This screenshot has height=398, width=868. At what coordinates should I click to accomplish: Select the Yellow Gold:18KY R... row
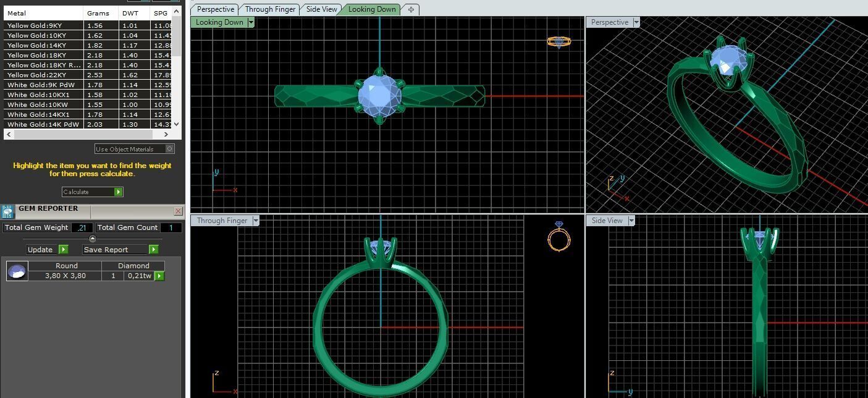click(x=88, y=65)
